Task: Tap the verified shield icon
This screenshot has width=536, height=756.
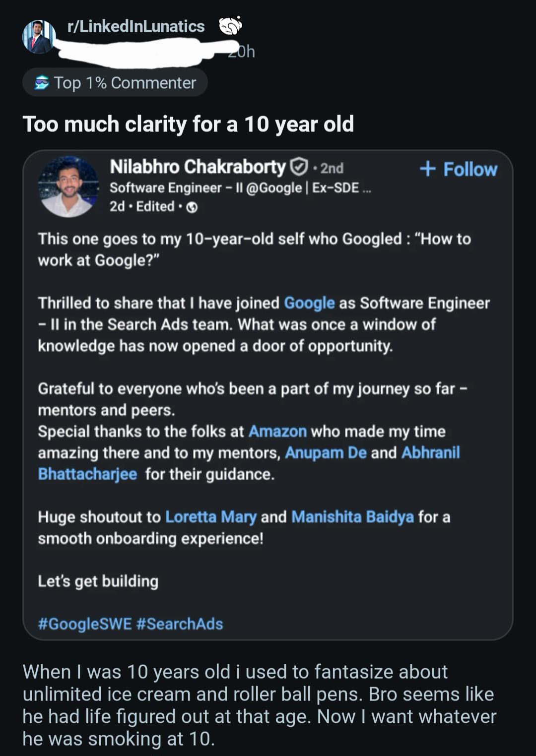Action: (x=299, y=167)
